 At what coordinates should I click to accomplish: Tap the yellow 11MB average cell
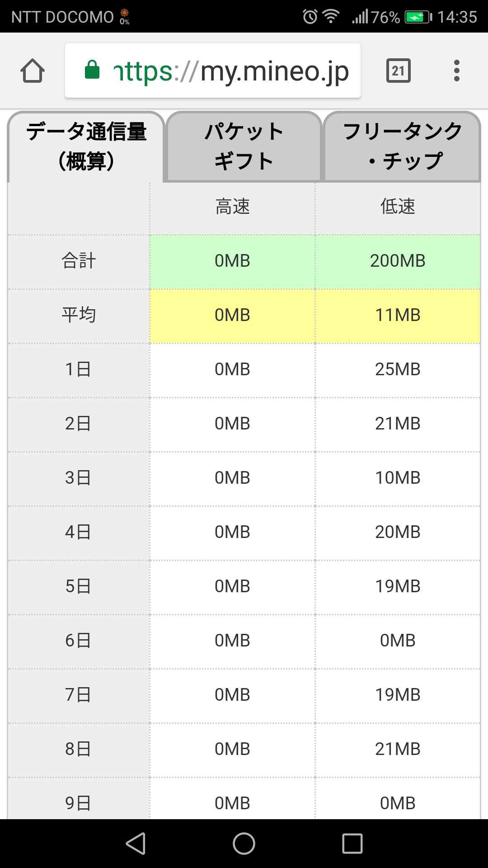pyautogui.click(x=398, y=315)
